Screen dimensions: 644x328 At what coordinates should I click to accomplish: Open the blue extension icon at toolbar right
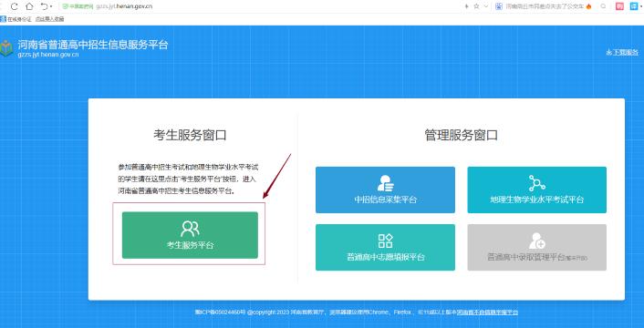[x=634, y=6]
